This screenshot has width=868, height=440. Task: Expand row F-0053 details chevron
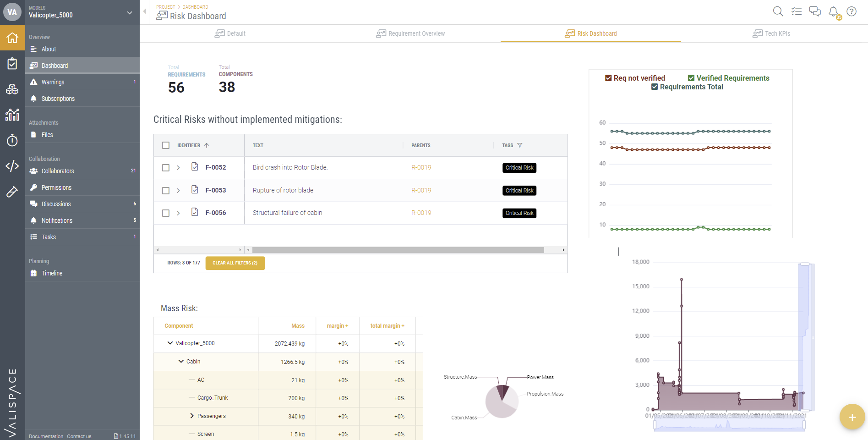point(178,191)
